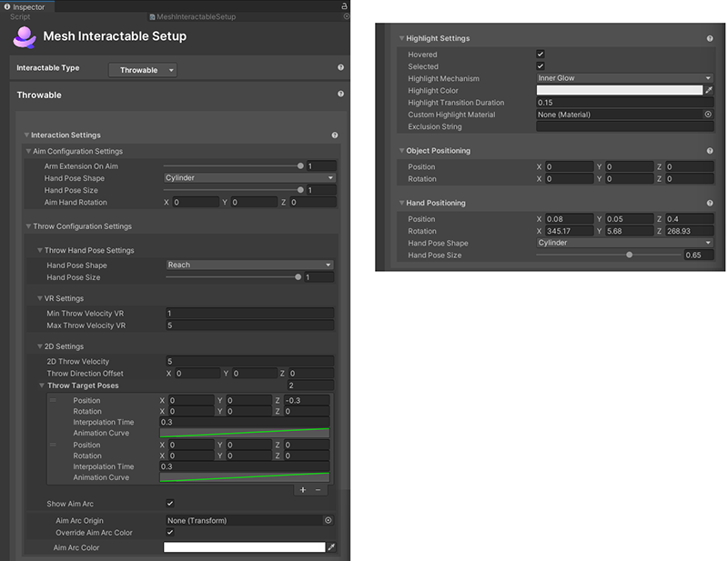Screen dimensions: 728x561
Task: Click the Inspector lock icon
Action: click(344, 6)
